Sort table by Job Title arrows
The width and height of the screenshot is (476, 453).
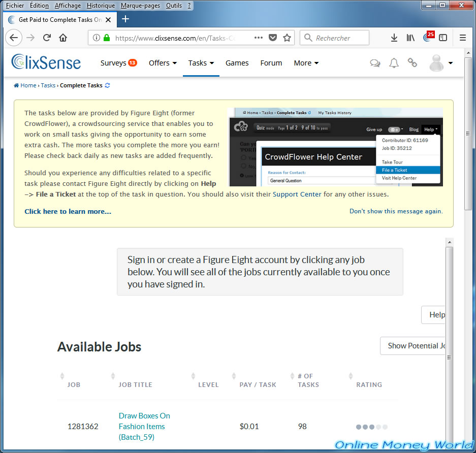pos(113,376)
